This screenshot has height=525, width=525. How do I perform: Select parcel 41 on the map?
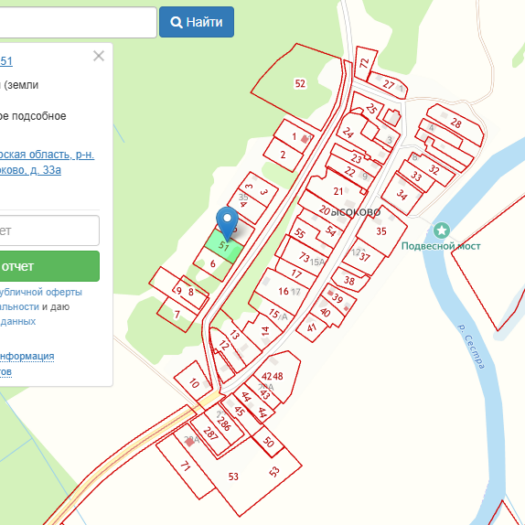(x=311, y=327)
